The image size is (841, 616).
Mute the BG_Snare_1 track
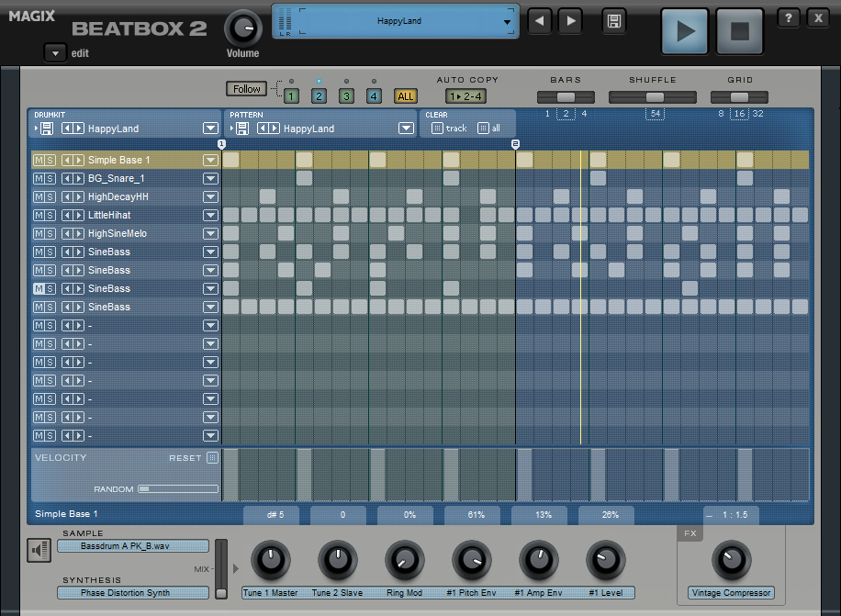[x=39, y=178]
